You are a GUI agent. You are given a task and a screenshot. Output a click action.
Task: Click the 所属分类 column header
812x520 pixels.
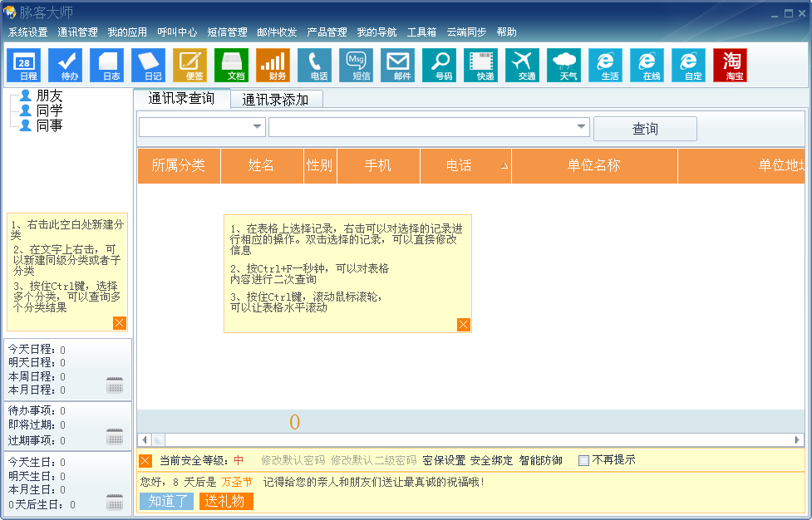point(179,165)
